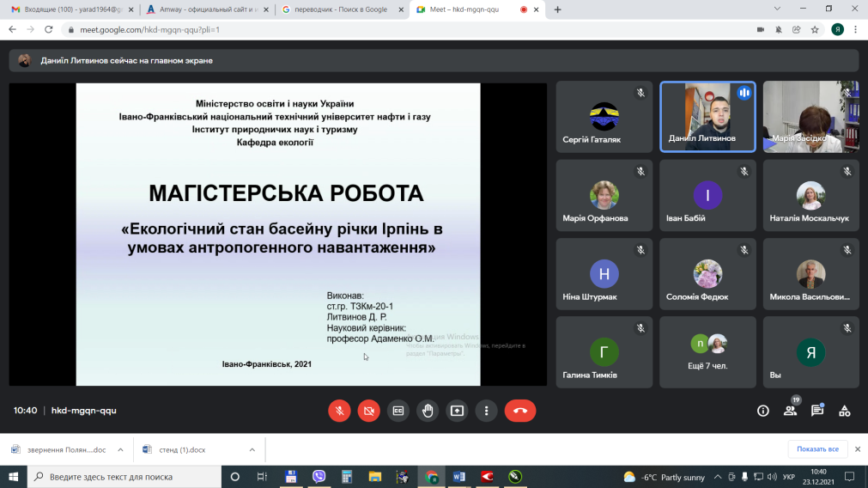Select Даниїл Литвинов video tile
The image size is (868, 488).
click(x=707, y=117)
